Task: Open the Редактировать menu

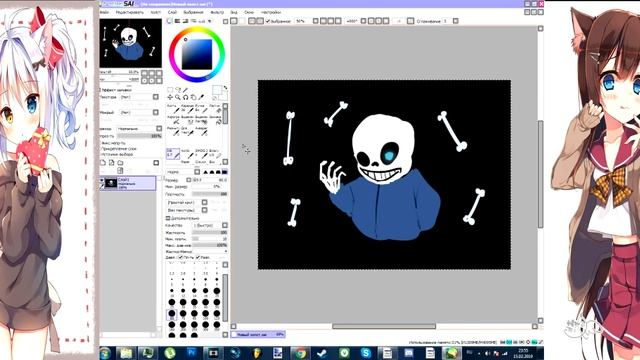Action: pyautogui.click(x=129, y=12)
